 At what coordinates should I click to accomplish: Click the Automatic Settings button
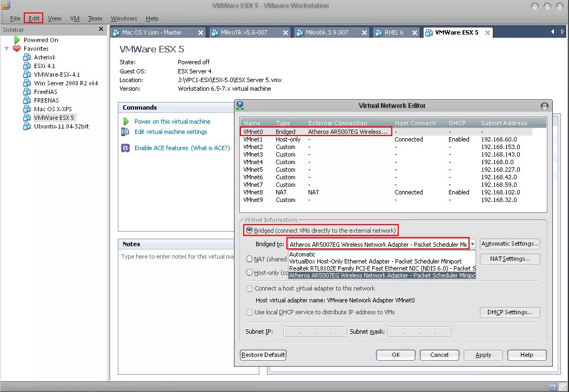point(510,244)
